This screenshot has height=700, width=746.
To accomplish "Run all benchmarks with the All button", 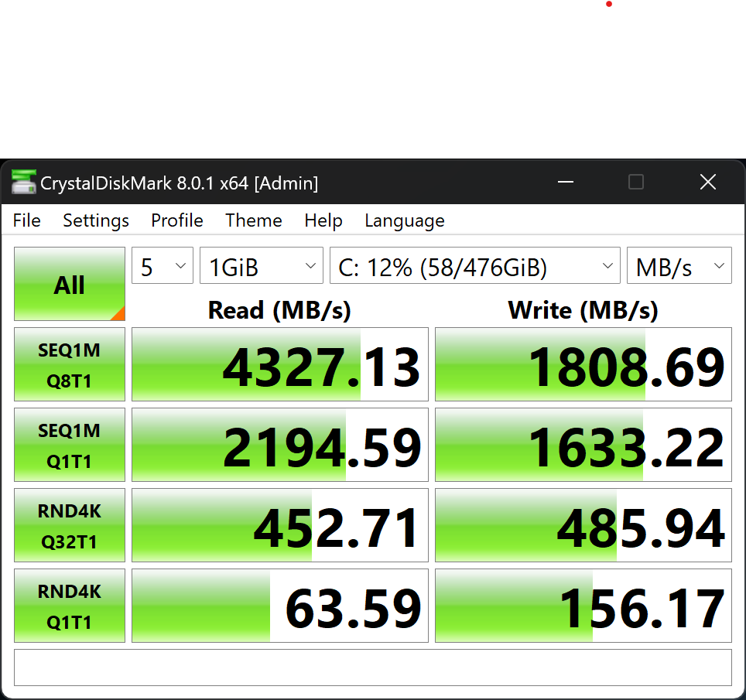I will click(70, 284).
